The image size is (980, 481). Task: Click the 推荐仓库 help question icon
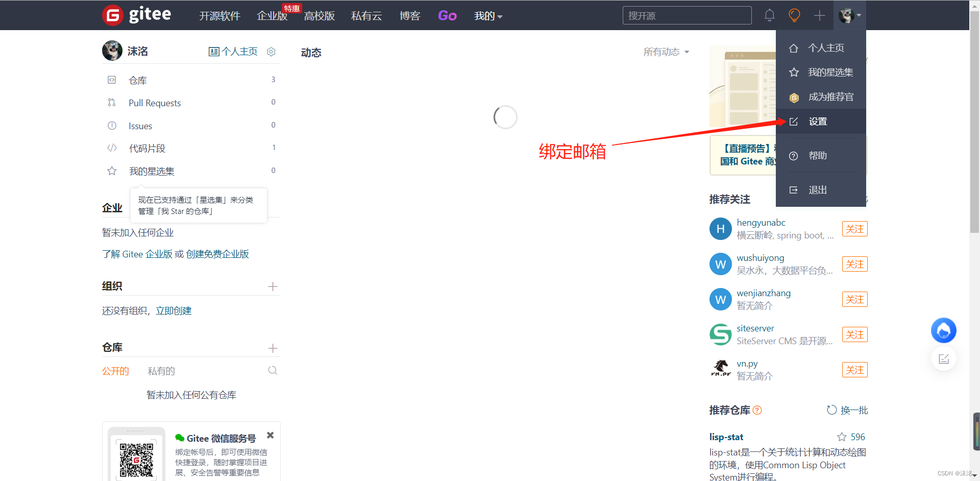(757, 410)
